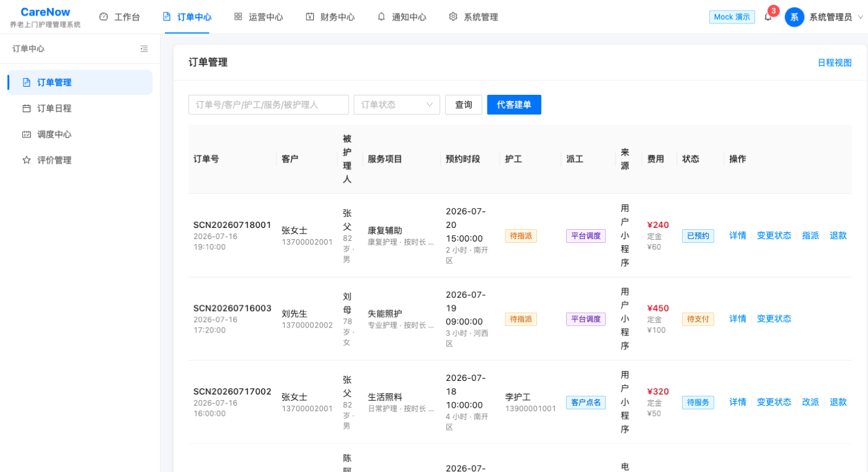868x472 pixels.
Task: Click the file icon of 订单管理 in sidebar
Action: click(27, 82)
